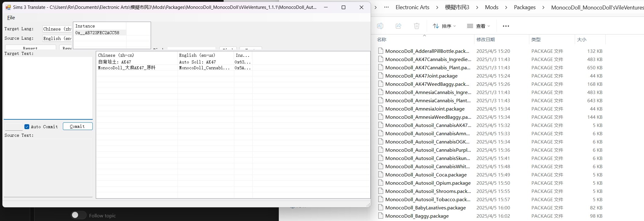Click file icon of MonocoDoll_AK47Cannabis_Ingredie... package
The width and height of the screenshot is (644, 221).
[380, 59]
